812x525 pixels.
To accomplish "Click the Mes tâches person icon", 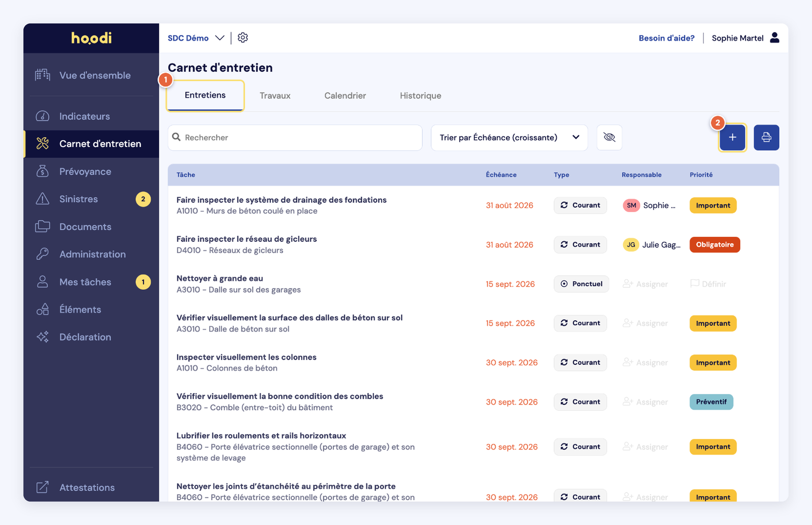I will [x=42, y=282].
